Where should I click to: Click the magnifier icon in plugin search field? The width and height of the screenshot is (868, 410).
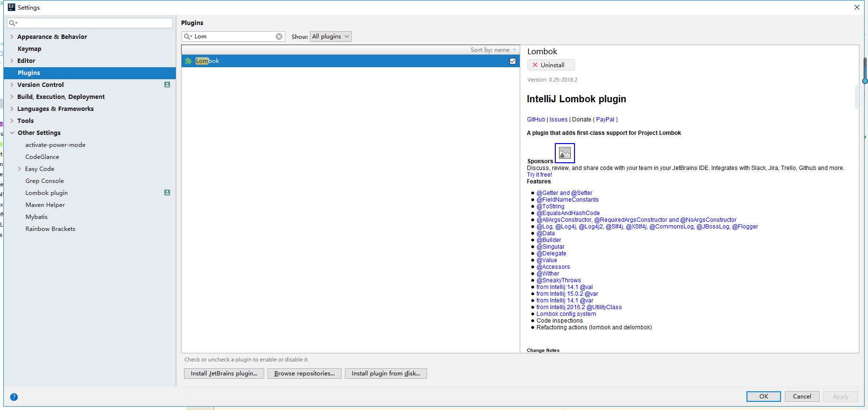[188, 36]
